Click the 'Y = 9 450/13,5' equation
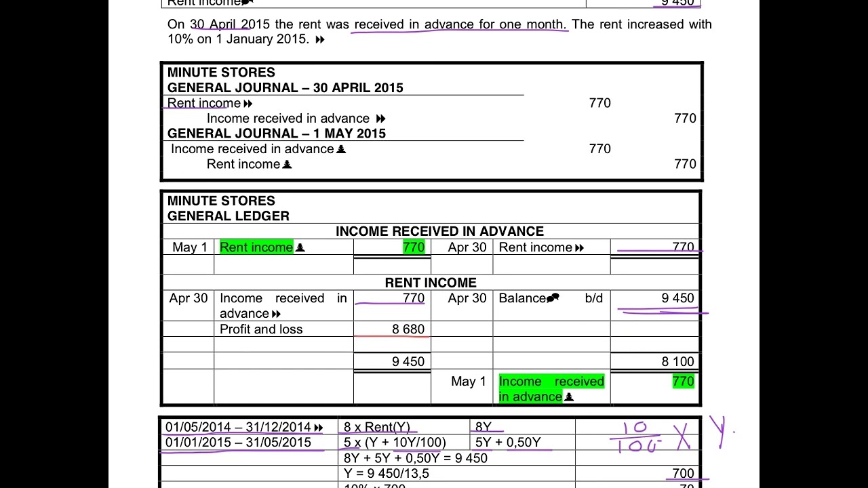Viewport: 868px width, 488px height. coord(387,474)
